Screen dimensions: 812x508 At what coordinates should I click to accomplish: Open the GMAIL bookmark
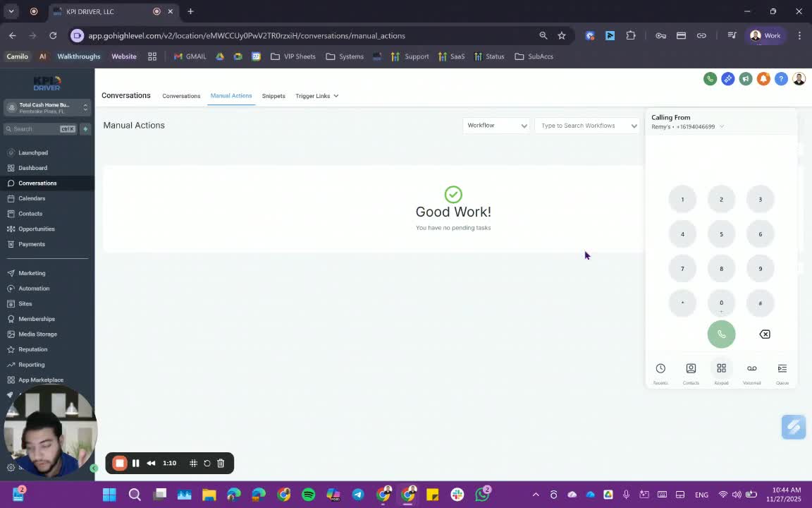[x=190, y=56]
